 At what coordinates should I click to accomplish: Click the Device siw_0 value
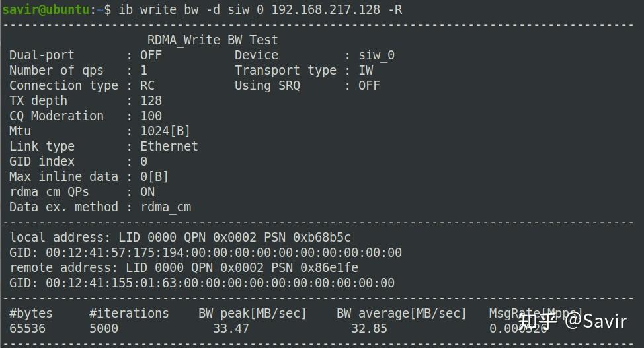[376, 55]
